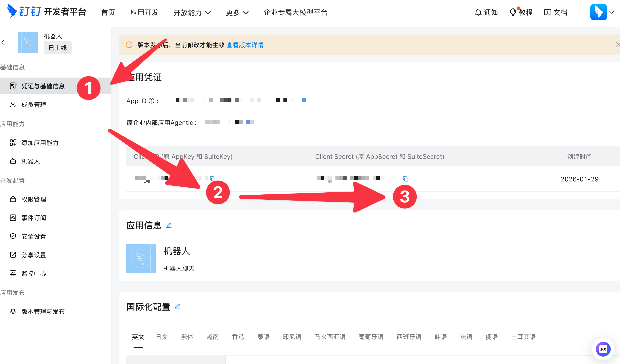The width and height of the screenshot is (620, 364).
Task: Open 监控中心 panel
Action: tap(33, 273)
